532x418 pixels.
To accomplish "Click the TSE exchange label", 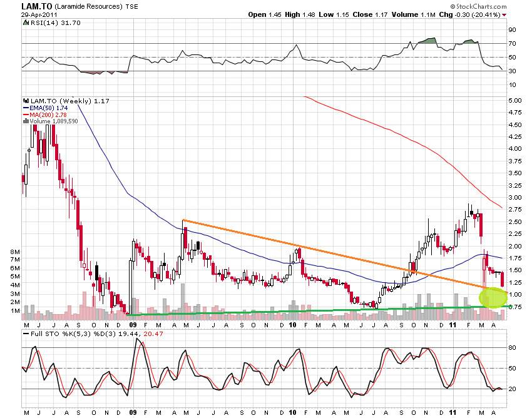I will (x=131, y=6).
